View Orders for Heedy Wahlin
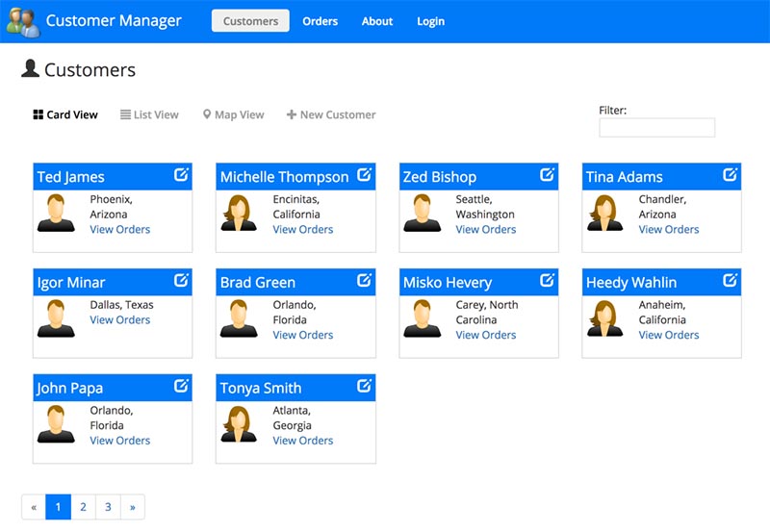 point(669,335)
